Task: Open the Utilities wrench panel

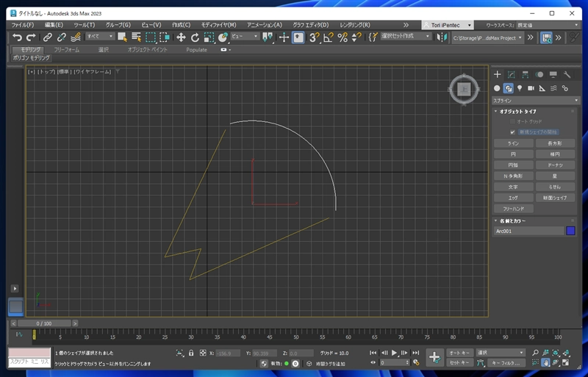Action: coord(567,74)
